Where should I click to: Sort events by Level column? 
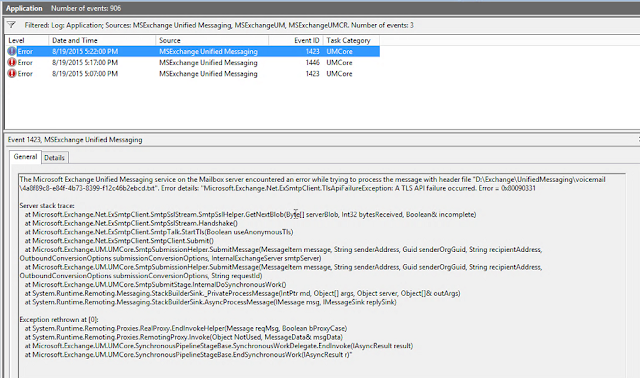[x=27, y=40]
